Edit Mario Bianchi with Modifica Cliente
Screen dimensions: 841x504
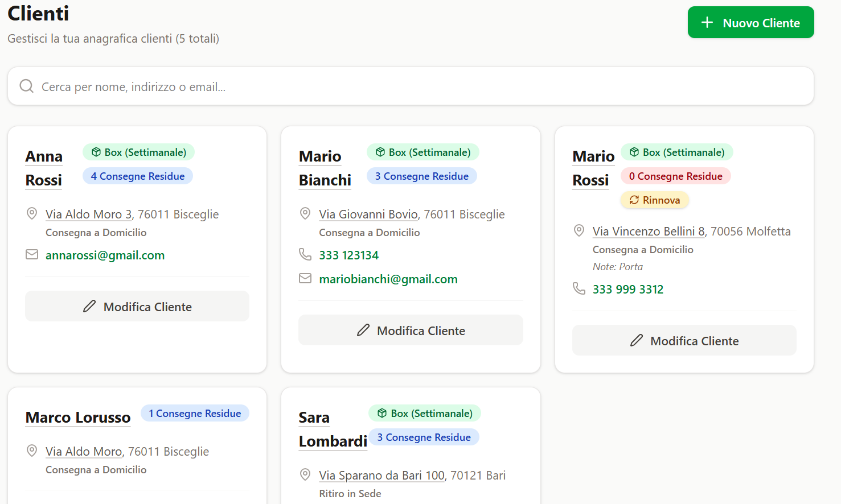click(411, 330)
